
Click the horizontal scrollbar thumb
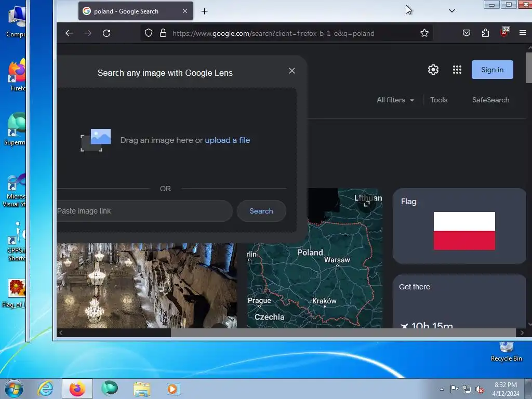point(344,333)
